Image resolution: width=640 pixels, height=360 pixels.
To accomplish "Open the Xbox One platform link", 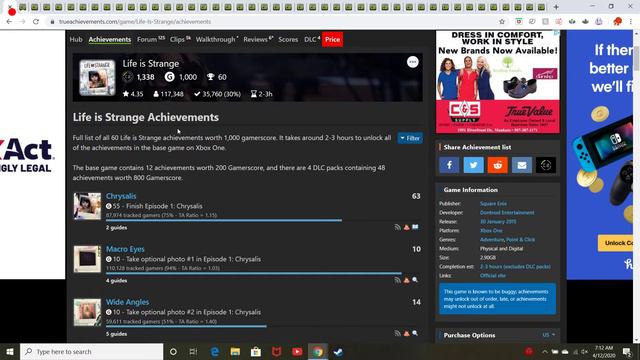I will coord(491,231).
